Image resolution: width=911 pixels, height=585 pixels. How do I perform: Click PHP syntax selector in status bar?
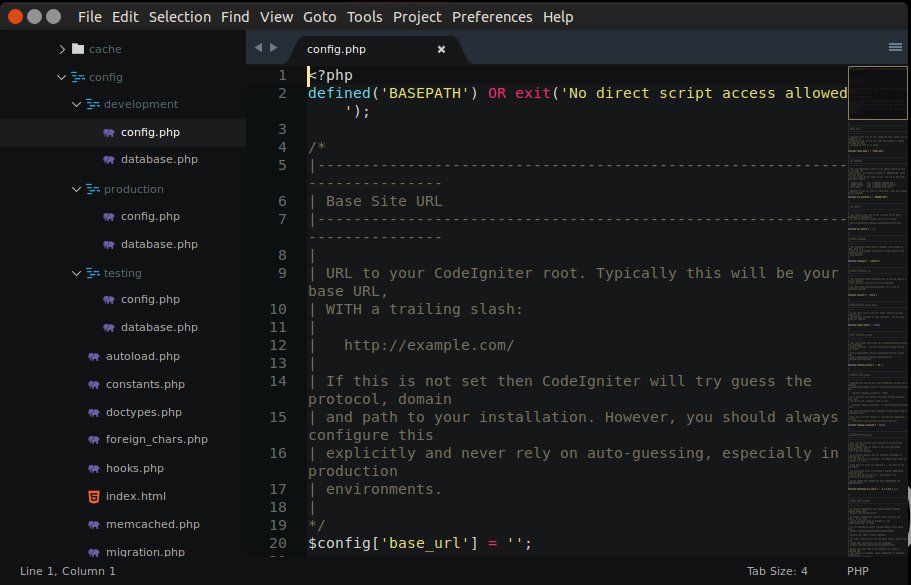pyautogui.click(x=858, y=571)
